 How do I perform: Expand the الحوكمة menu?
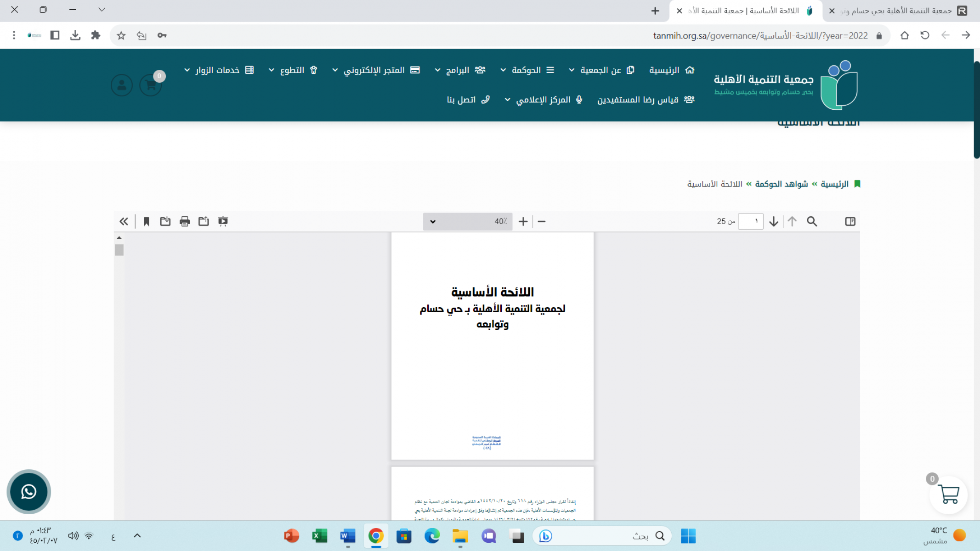[x=527, y=70]
